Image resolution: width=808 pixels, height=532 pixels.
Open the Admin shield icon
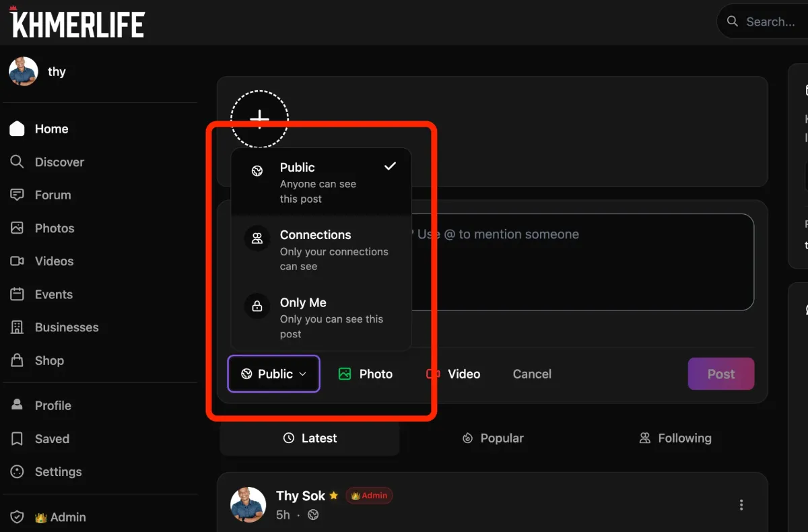coord(18,517)
